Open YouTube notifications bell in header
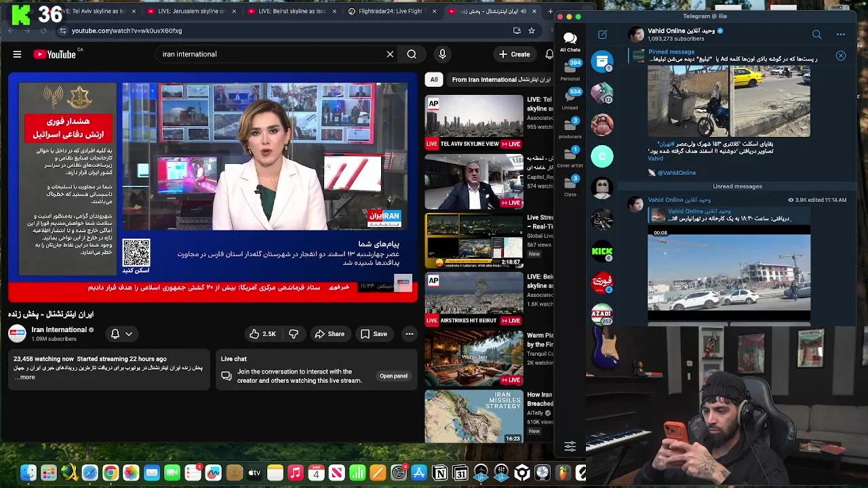Viewport: 868px width, 488px height. [549, 54]
